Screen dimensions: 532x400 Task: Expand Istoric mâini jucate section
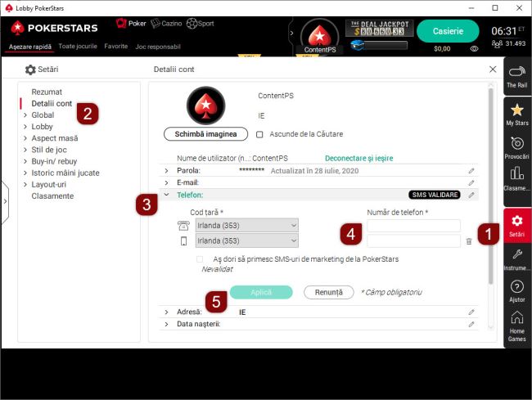tap(25, 173)
